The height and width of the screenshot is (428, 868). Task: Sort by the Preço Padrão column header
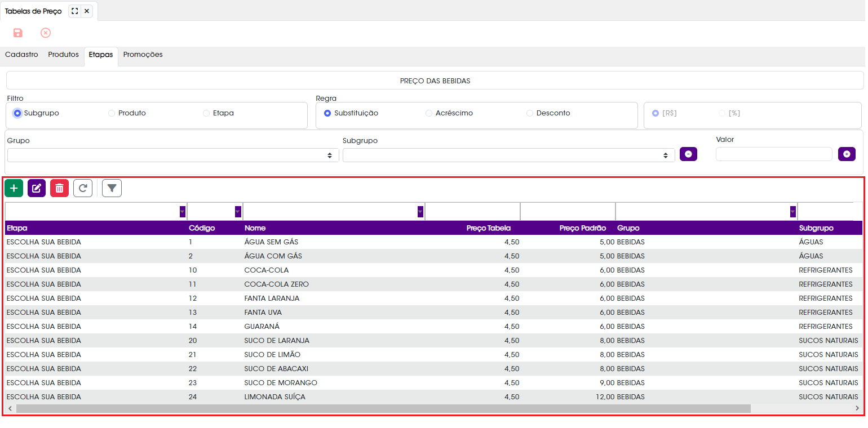coord(583,228)
